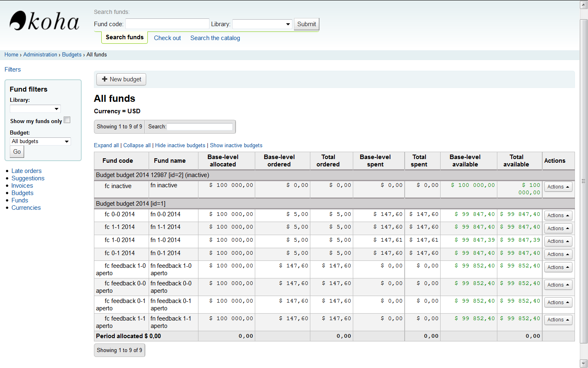The image size is (588, 368).
Task: Open the Fund filters Library dropdown
Action: coord(35,109)
